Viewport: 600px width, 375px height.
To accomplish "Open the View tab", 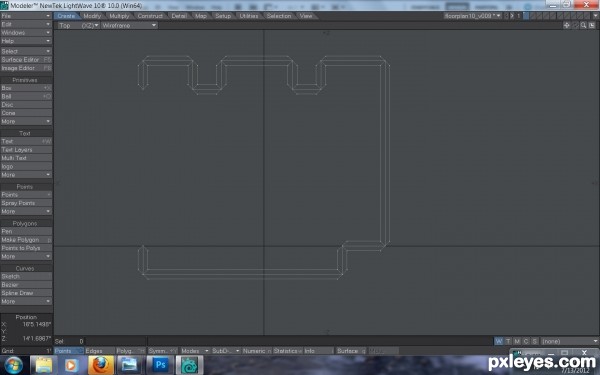I will [x=305, y=16].
